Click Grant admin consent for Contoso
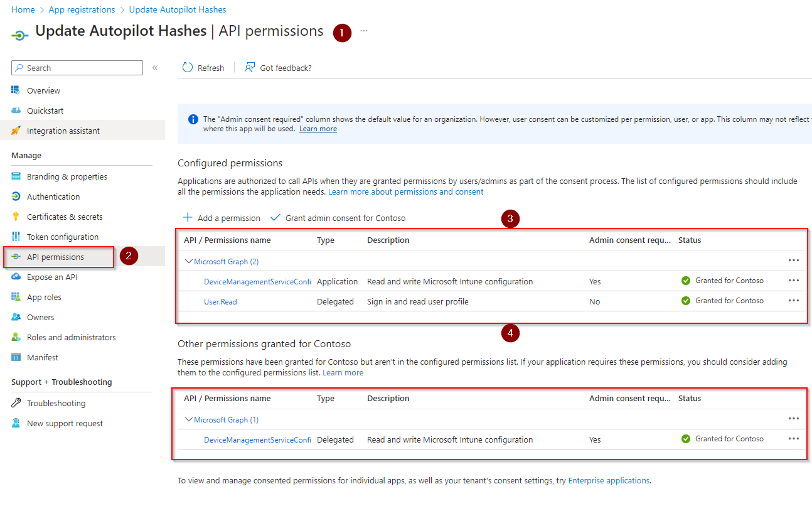The width and height of the screenshot is (812, 511). 338,218
